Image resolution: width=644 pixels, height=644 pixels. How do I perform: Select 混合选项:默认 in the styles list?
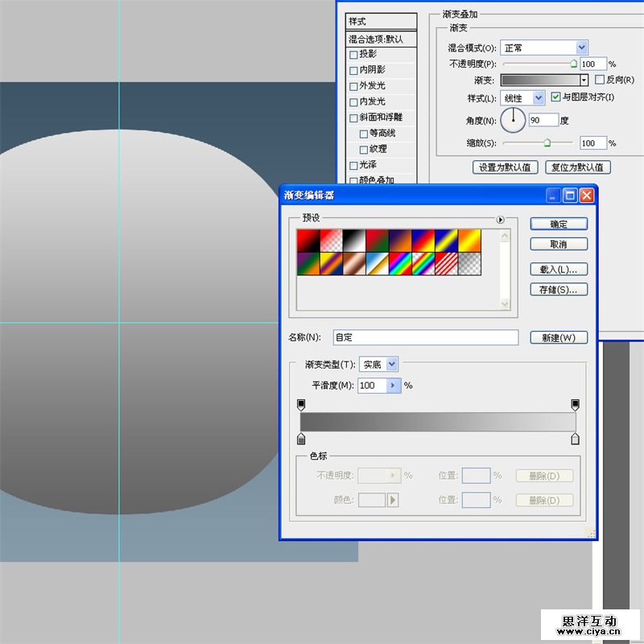(381, 39)
